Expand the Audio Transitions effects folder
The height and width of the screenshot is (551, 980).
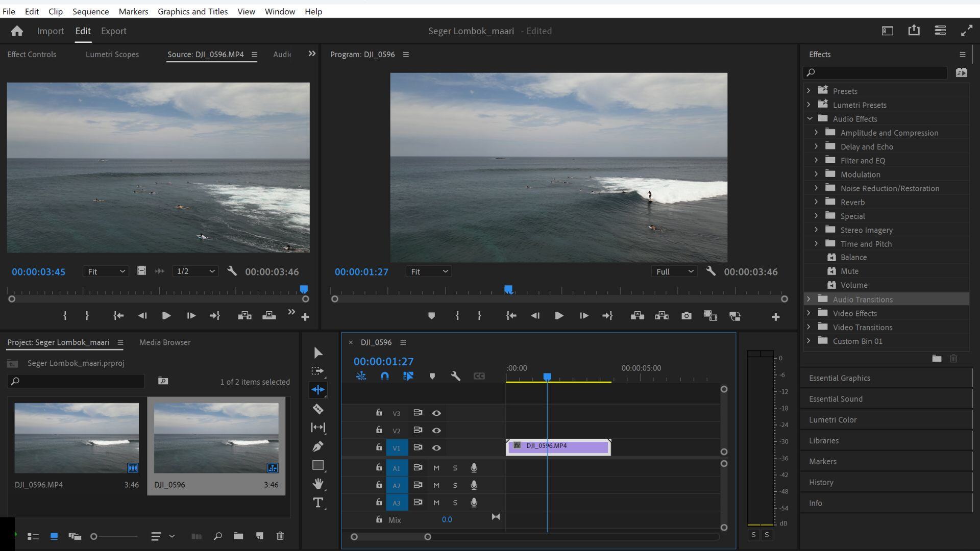pos(807,299)
